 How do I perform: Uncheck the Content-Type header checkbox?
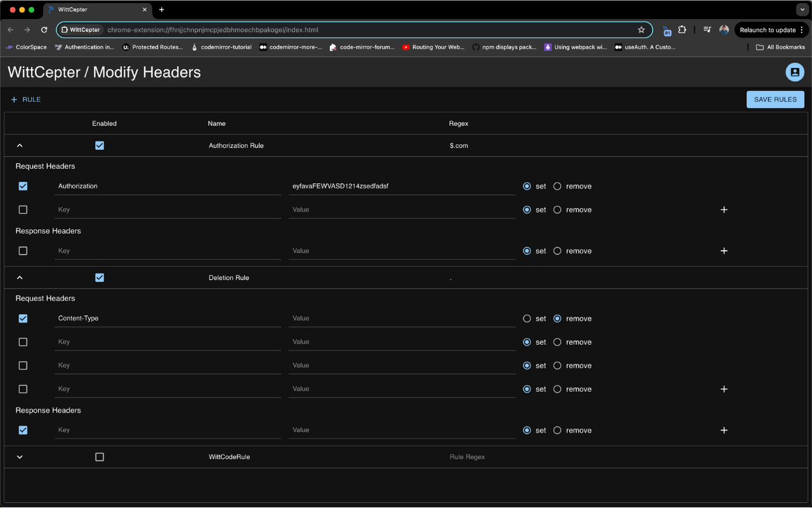coord(23,319)
